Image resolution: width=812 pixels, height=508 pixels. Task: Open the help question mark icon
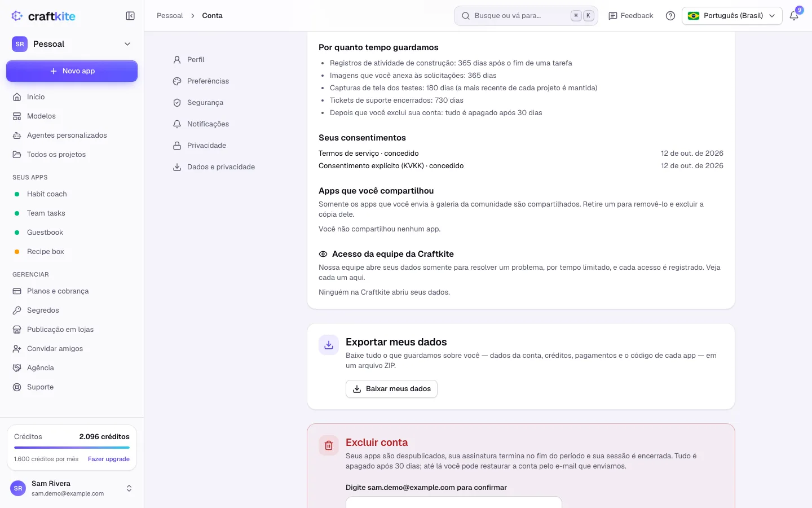(x=670, y=16)
